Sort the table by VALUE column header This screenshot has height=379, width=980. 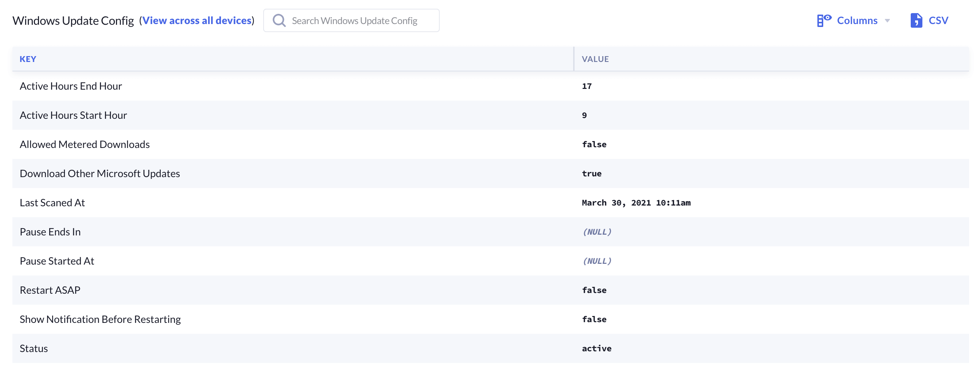(x=595, y=59)
